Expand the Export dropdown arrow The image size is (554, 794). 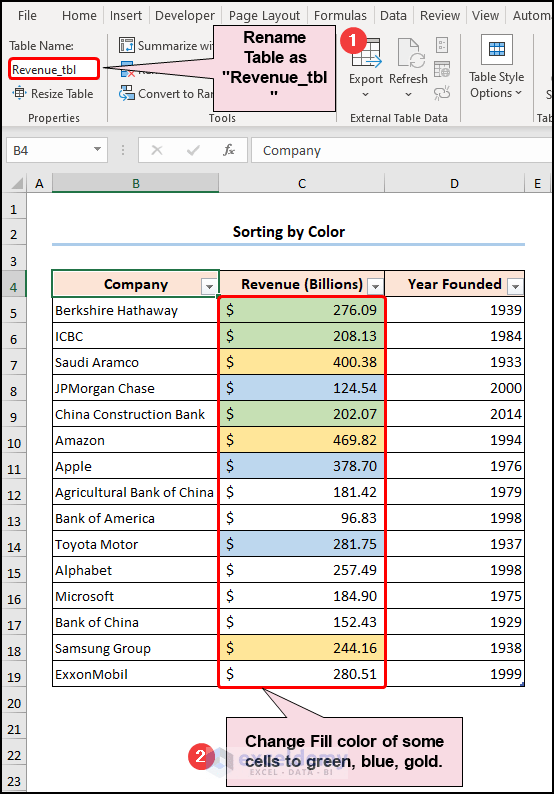pyautogui.click(x=366, y=94)
